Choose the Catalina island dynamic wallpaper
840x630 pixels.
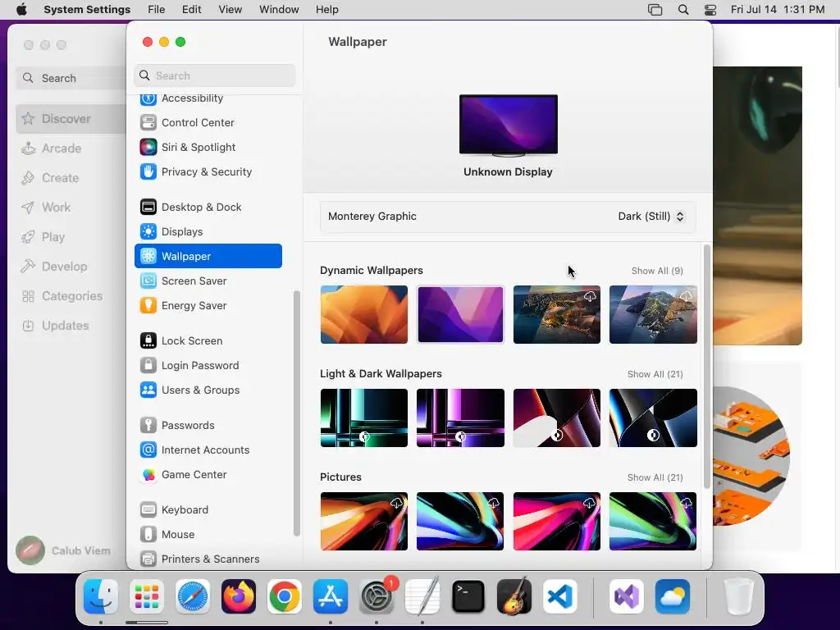pos(653,314)
